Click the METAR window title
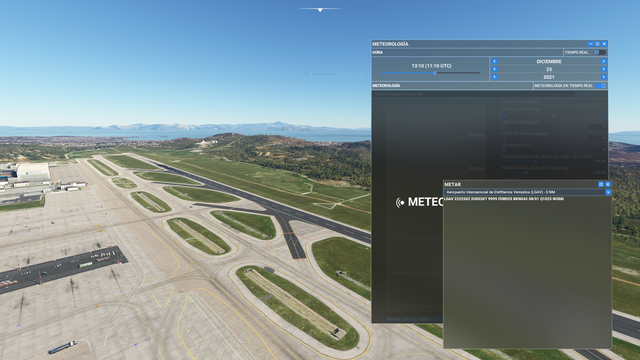This screenshot has width=640, height=360. tap(452, 184)
